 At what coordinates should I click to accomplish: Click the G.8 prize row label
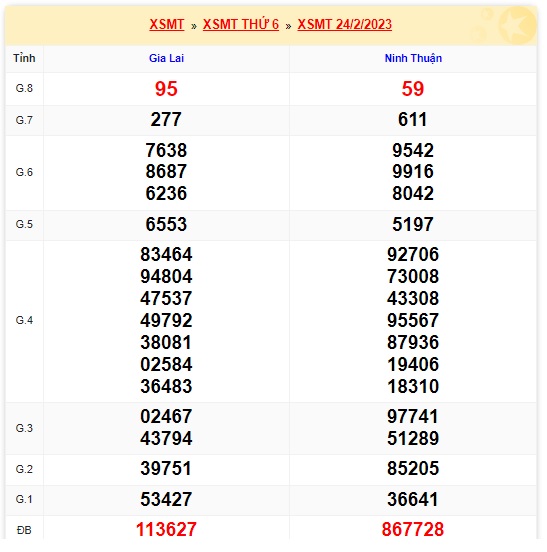[x=24, y=88]
